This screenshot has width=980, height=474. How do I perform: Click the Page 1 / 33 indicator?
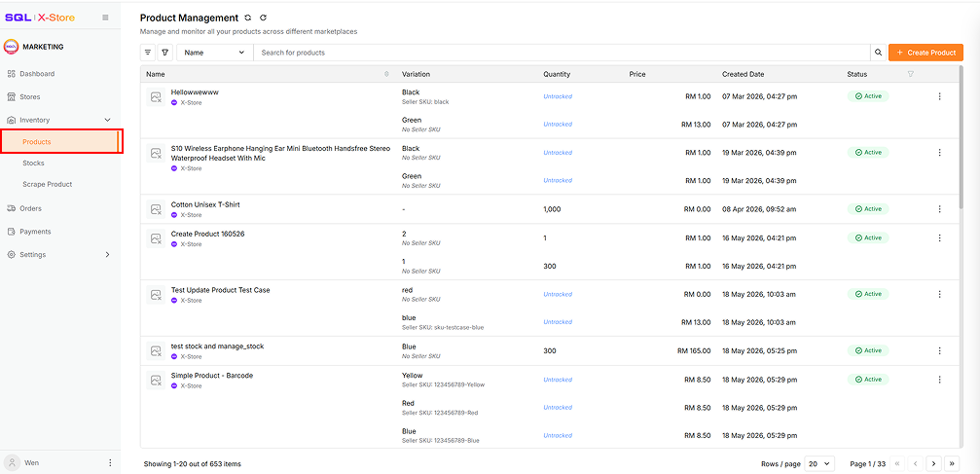point(867,464)
